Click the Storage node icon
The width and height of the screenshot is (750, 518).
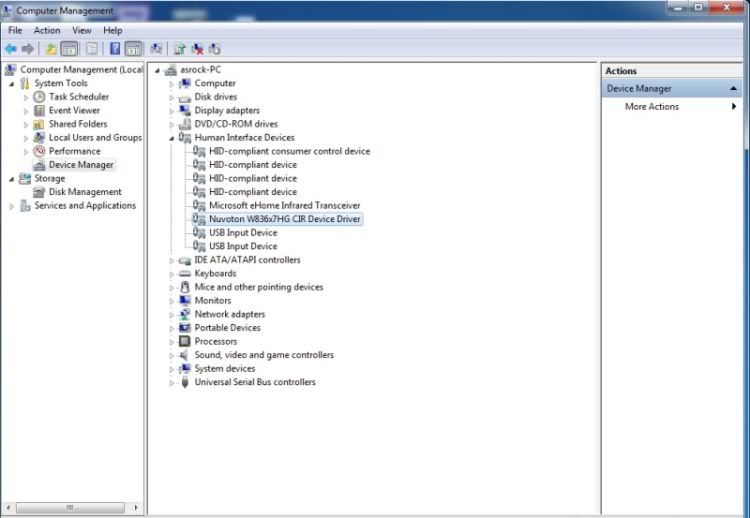click(x=25, y=178)
